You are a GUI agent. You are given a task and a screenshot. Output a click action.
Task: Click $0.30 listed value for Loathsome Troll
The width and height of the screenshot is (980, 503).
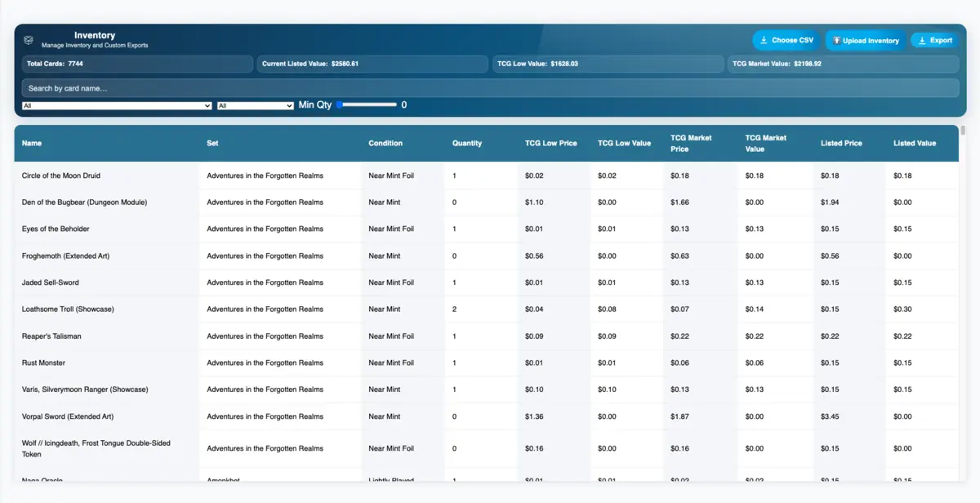[x=903, y=309]
